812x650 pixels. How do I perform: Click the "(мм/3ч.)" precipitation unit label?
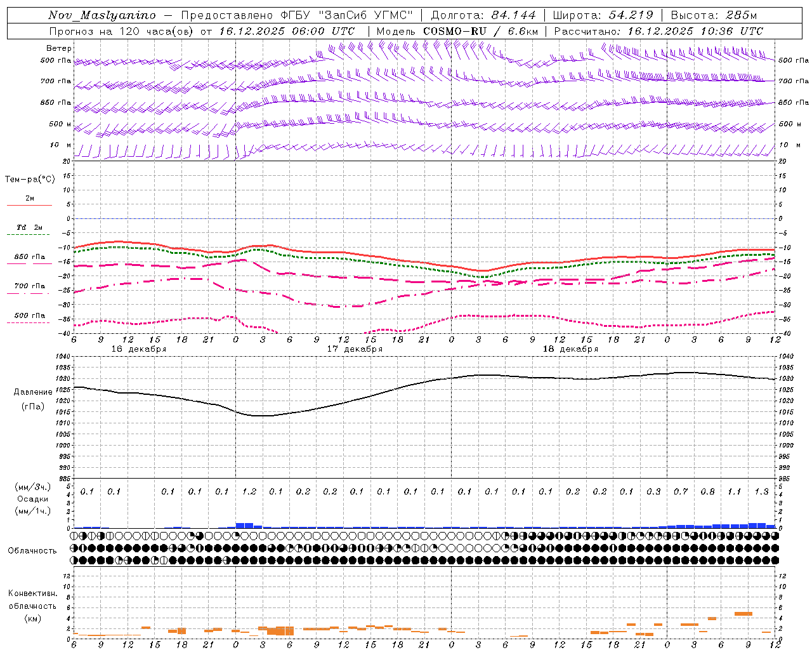33,487
